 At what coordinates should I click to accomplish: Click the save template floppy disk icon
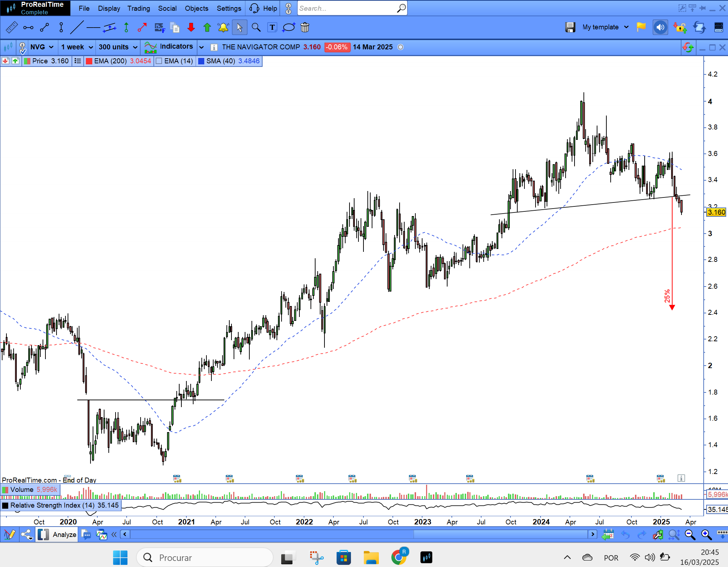[x=570, y=27]
